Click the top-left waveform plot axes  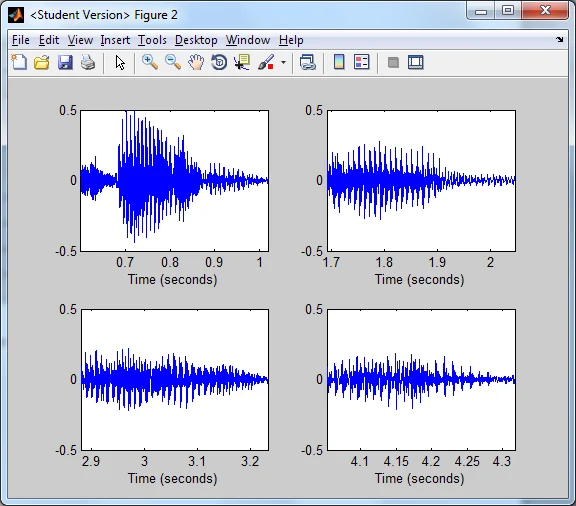click(x=174, y=181)
